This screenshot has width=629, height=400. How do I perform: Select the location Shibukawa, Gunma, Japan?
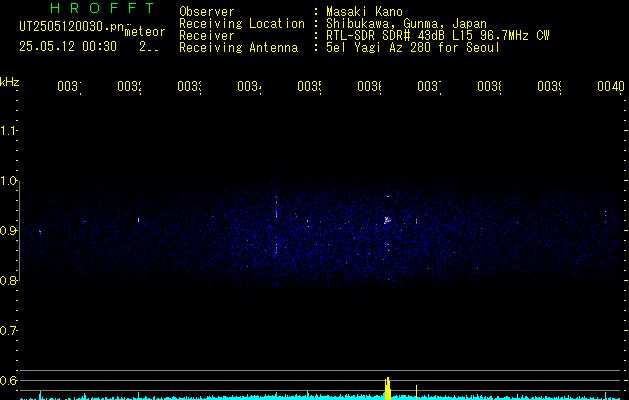406,24
